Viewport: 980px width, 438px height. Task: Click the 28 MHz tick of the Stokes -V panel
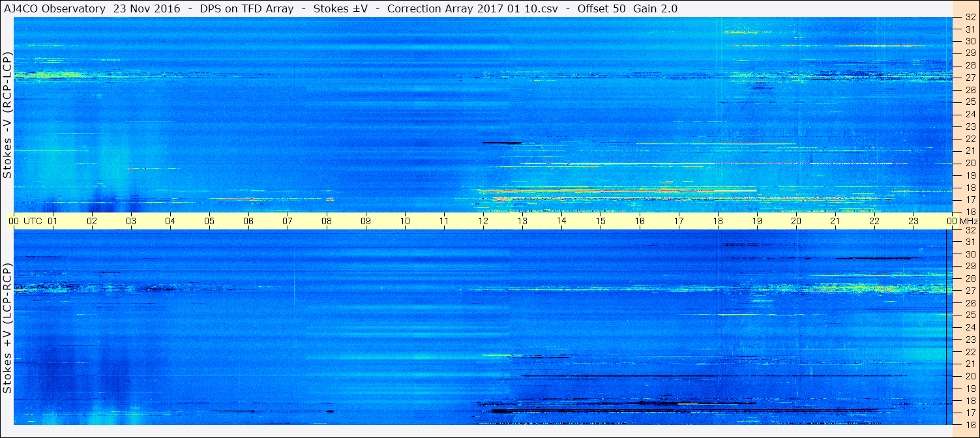(970, 65)
